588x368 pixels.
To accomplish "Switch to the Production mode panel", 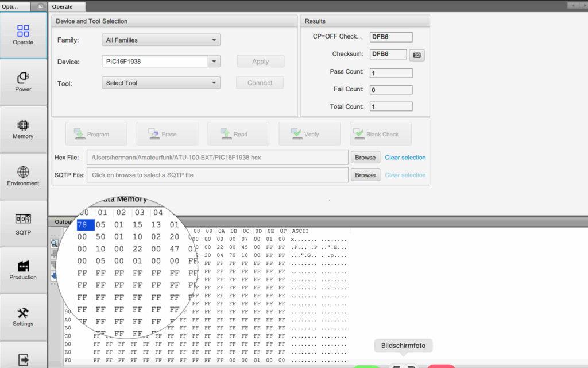I will (23, 270).
